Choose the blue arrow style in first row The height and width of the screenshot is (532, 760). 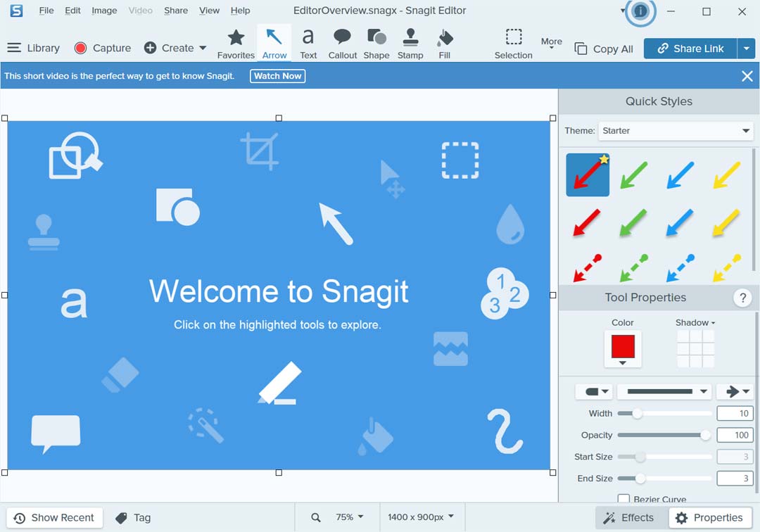click(680, 175)
